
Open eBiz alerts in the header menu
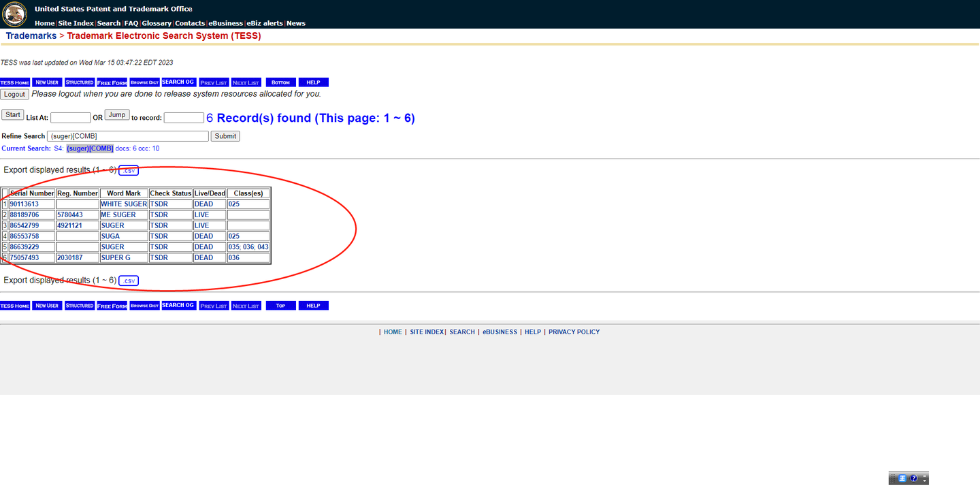pos(265,23)
